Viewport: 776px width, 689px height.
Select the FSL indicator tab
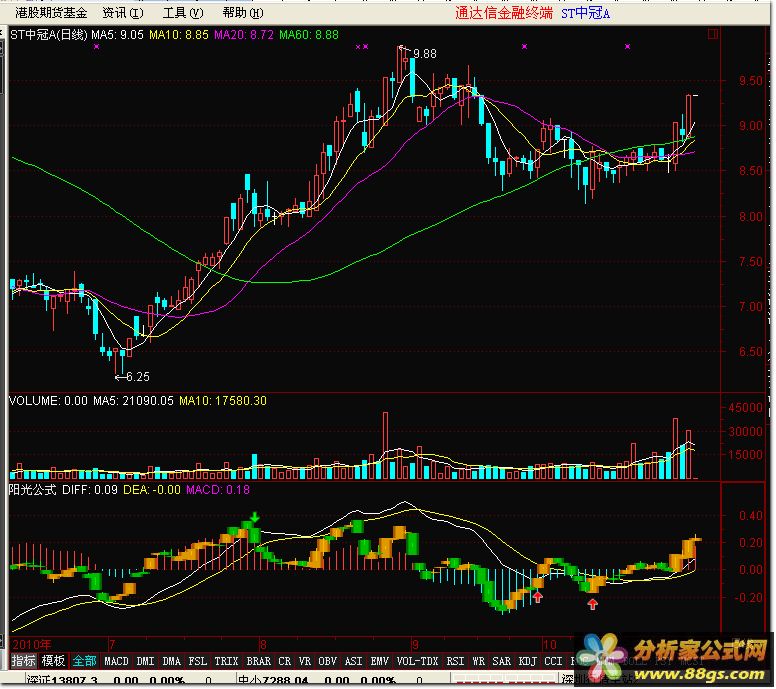(x=198, y=661)
